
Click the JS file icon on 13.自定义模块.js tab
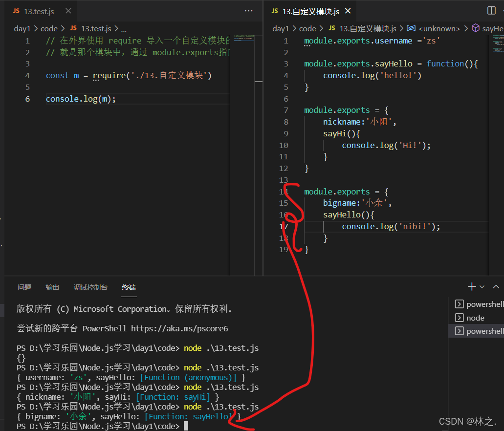[275, 11]
